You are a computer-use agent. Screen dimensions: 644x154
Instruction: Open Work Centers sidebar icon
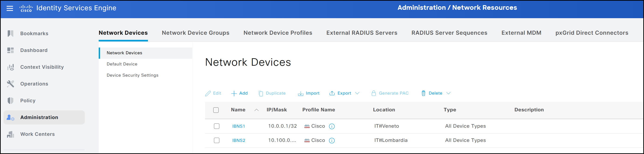(10, 134)
